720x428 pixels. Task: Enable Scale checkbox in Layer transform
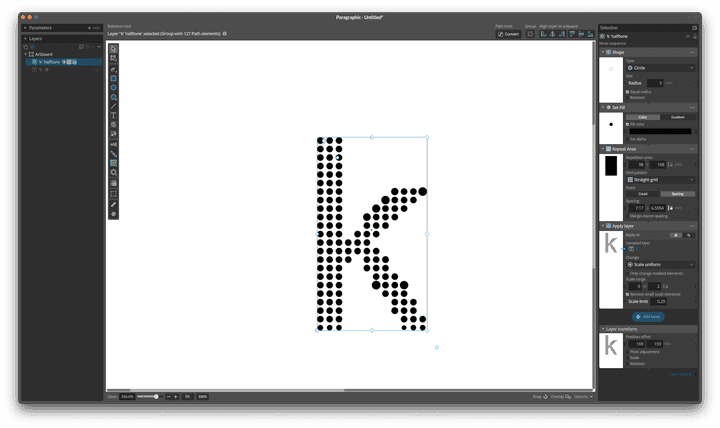[x=627, y=357]
